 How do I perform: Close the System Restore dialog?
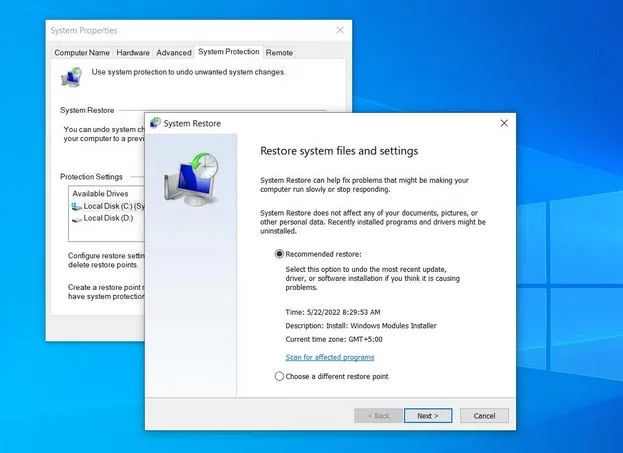(504, 123)
